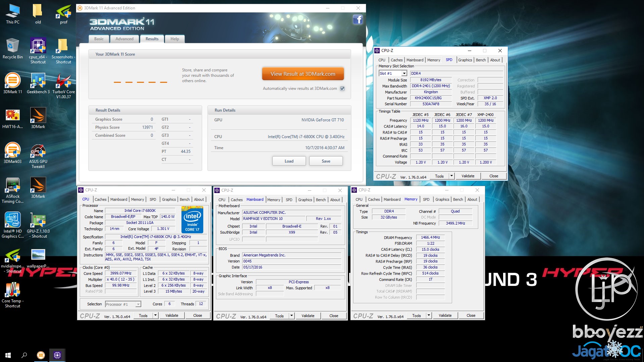Expand Tools arrow in CPU window
This screenshot has height=362, width=644.
click(x=155, y=315)
